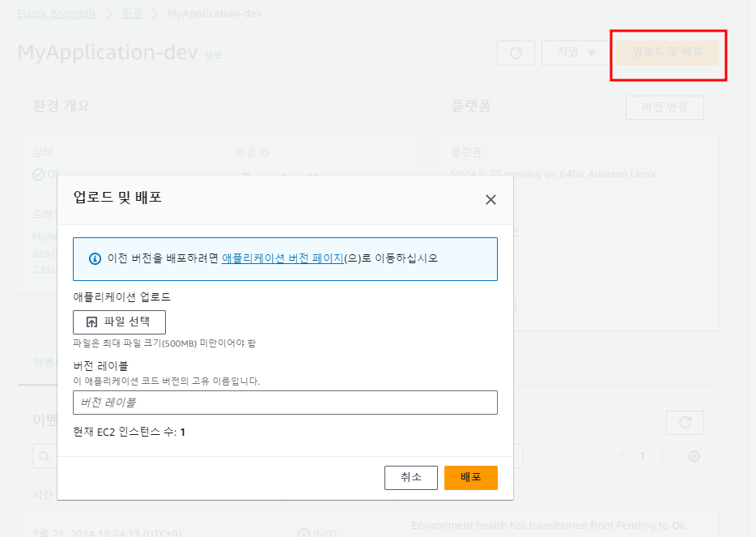
Task: Go to the previous events page arrow
Action: pos(622,457)
